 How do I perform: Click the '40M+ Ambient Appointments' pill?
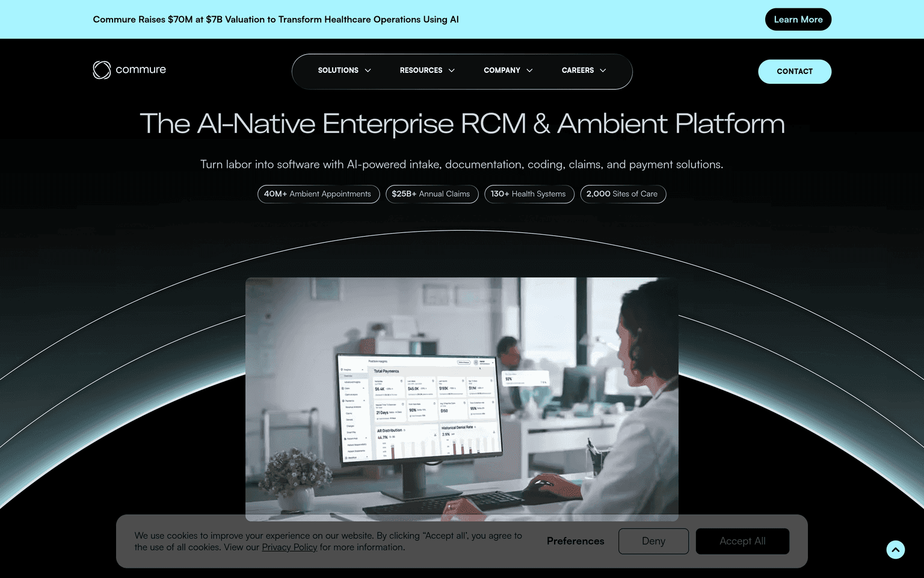[319, 194]
